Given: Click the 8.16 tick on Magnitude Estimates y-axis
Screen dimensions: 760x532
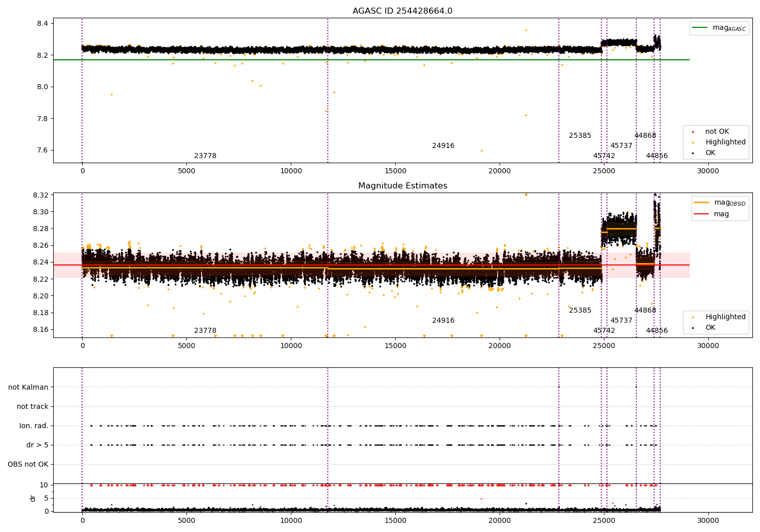Looking at the screenshot, I should click(41, 329).
